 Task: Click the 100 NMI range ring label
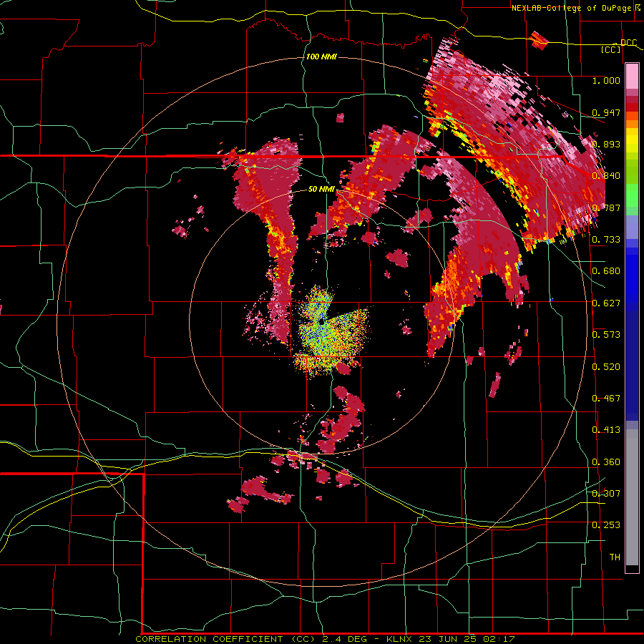321,57
